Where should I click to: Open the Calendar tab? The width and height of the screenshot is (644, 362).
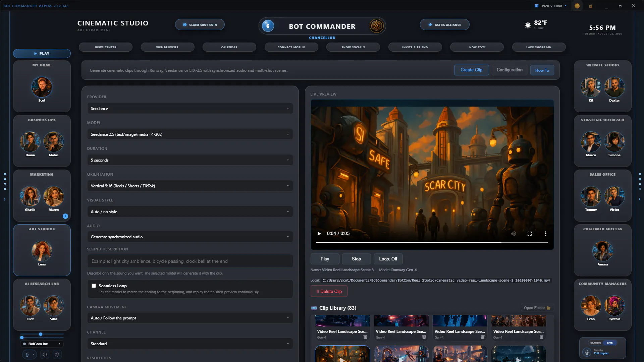pos(229,47)
